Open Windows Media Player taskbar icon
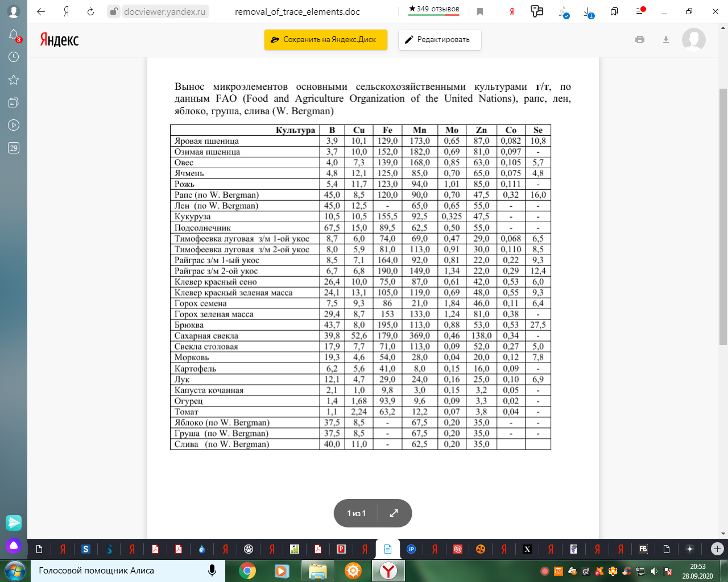Image resolution: width=728 pixels, height=582 pixels. click(281, 571)
